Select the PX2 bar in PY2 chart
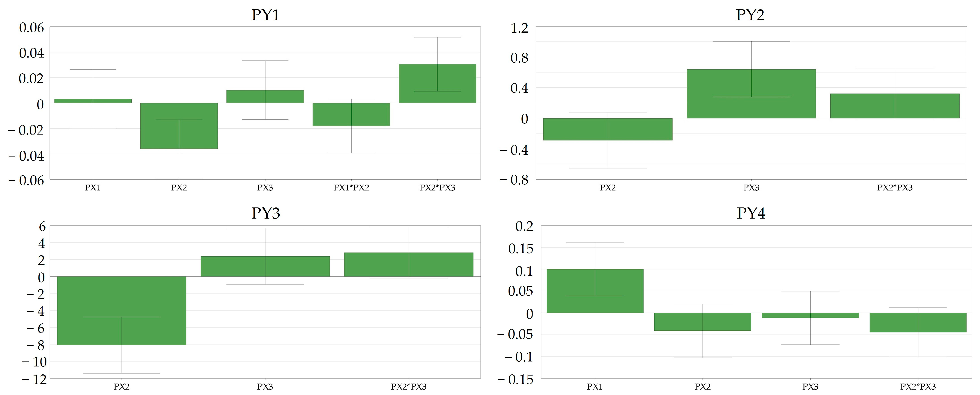This screenshot has width=980, height=395. coord(608,129)
